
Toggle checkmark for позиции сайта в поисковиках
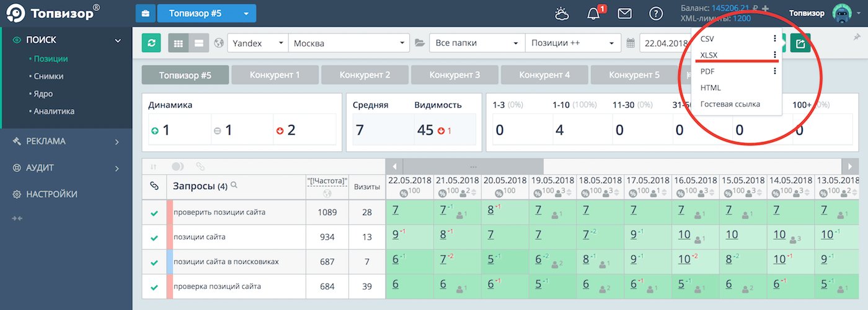[x=154, y=262]
